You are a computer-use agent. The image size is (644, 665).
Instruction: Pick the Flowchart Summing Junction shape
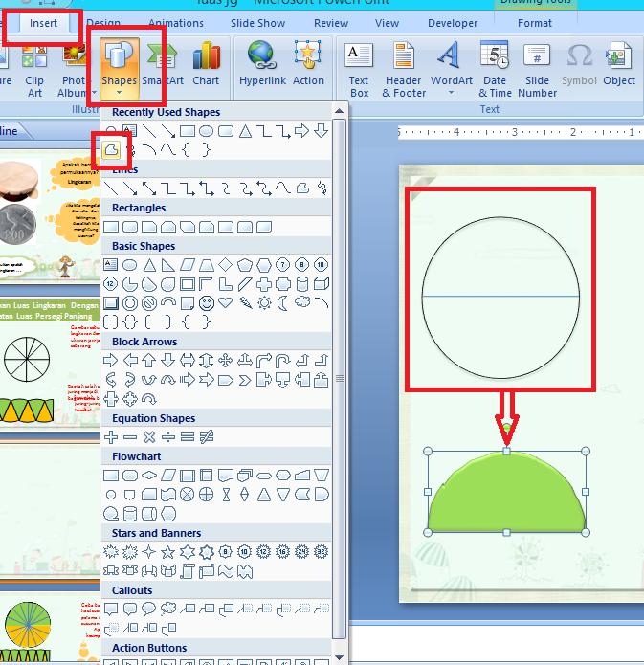pyautogui.click(x=188, y=495)
